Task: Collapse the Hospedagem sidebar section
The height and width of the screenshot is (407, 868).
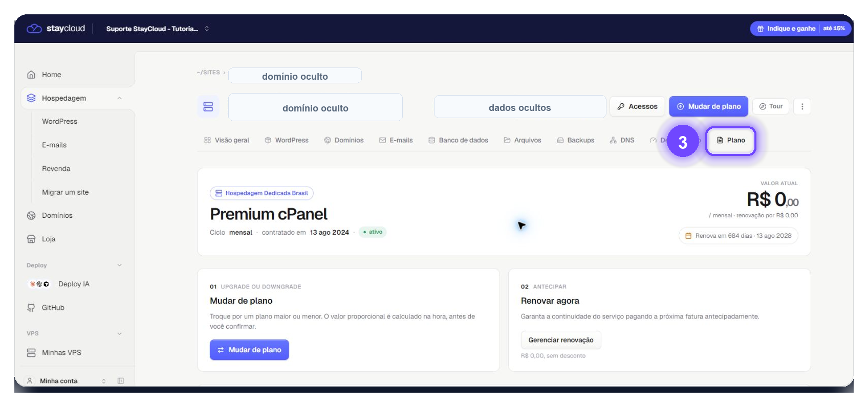Action: 119,98
